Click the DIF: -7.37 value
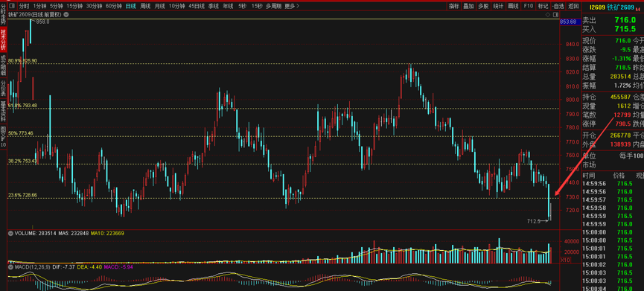644x291 pixels. point(63,266)
